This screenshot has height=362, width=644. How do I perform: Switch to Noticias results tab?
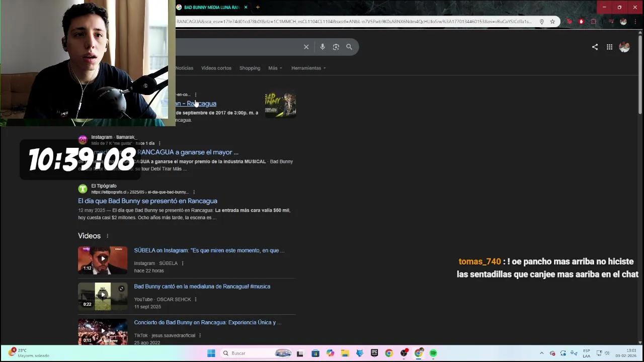[x=184, y=68]
